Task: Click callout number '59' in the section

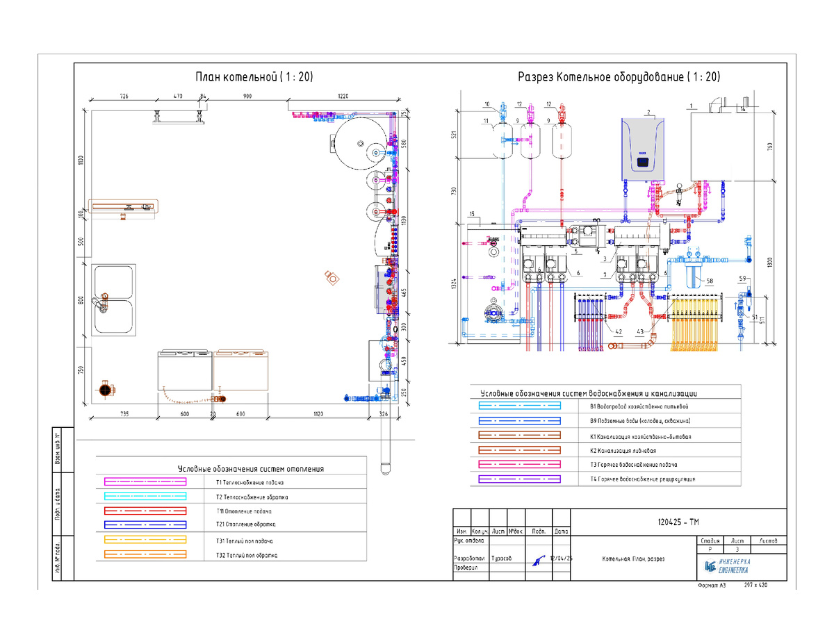Action: tap(742, 279)
